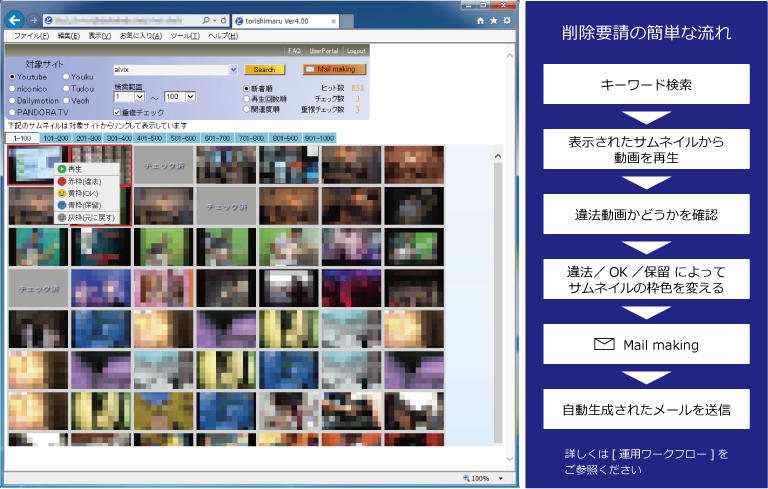Select the Youku site radio button
The height and width of the screenshot is (489, 768).
(x=66, y=77)
